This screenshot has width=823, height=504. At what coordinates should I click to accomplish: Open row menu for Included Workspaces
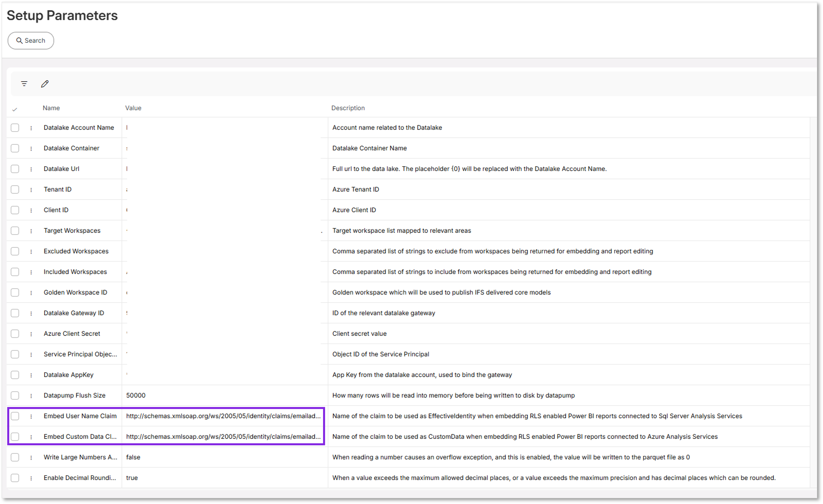point(31,272)
